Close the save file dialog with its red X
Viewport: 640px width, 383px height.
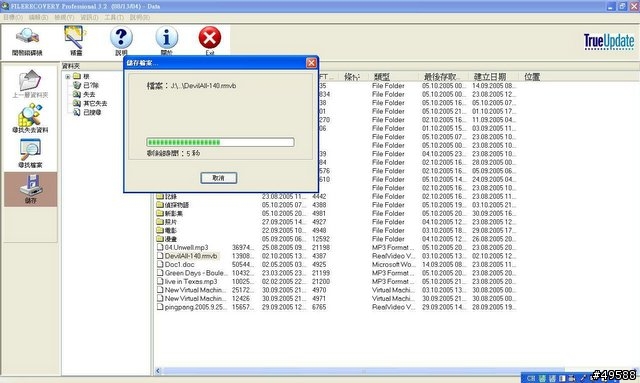tap(311, 62)
